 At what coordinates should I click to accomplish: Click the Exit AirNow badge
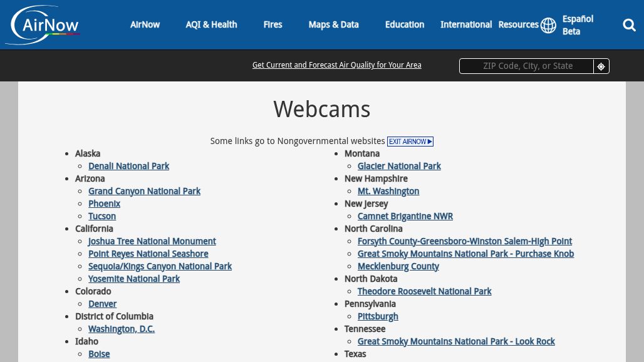coord(410,141)
